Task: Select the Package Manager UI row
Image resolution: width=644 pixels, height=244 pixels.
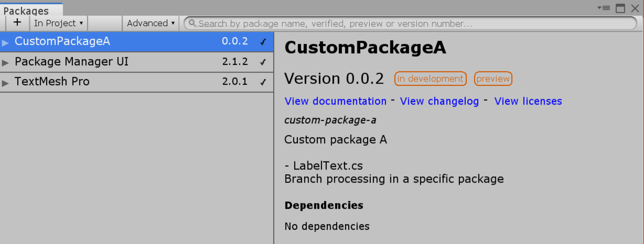Action: point(137,62)
